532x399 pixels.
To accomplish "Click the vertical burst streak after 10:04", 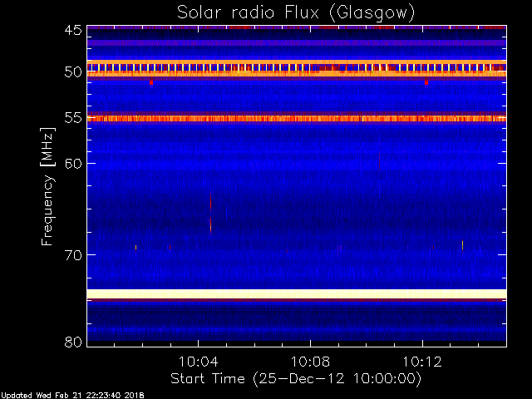I will (x=210, y=212).
